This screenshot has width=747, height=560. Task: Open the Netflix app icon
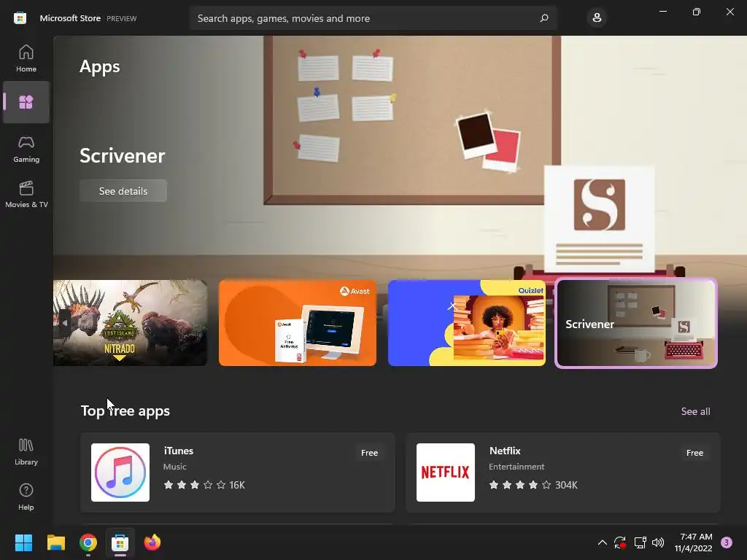pyautogui.click(x=446, y=472)
